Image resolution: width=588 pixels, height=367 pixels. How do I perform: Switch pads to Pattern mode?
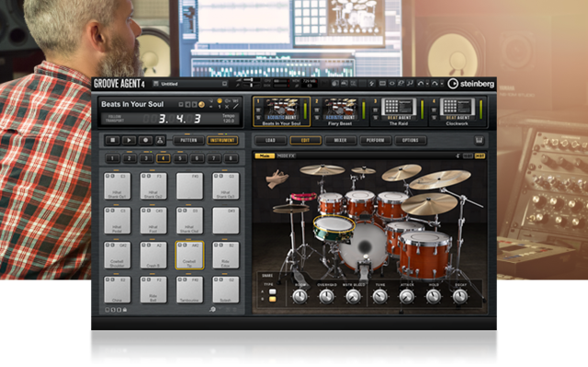188,141
